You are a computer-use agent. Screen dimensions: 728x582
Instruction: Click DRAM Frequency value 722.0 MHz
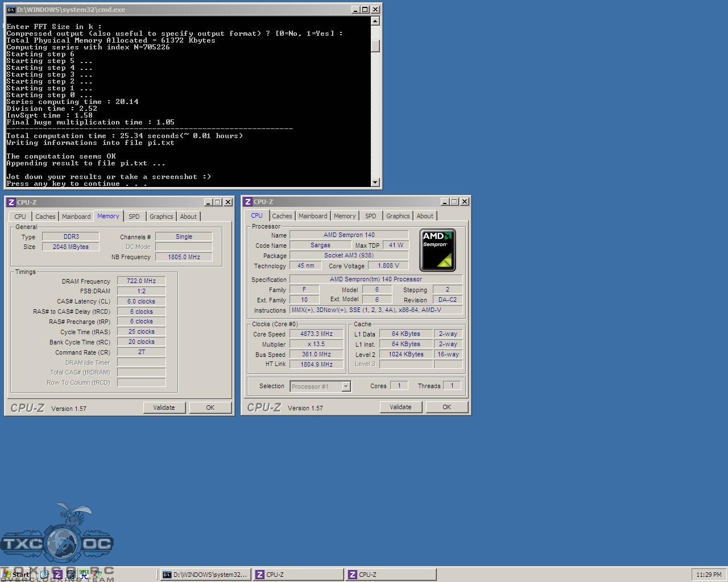[x=142, y=281]
